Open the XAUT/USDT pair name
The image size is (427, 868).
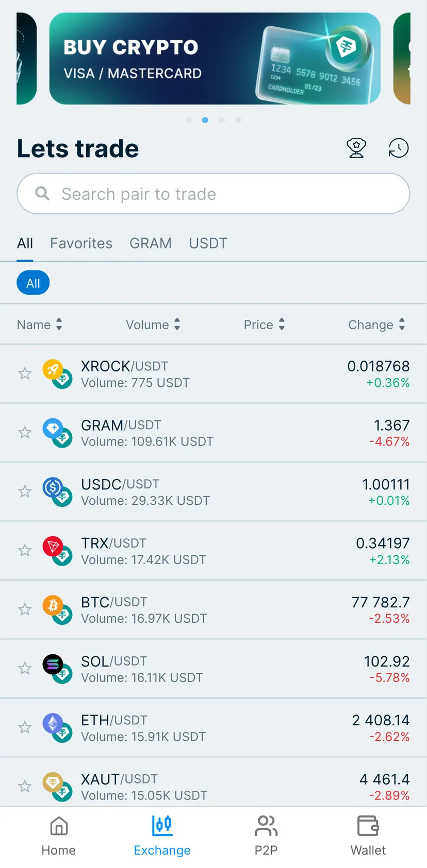tap(120, 779)
